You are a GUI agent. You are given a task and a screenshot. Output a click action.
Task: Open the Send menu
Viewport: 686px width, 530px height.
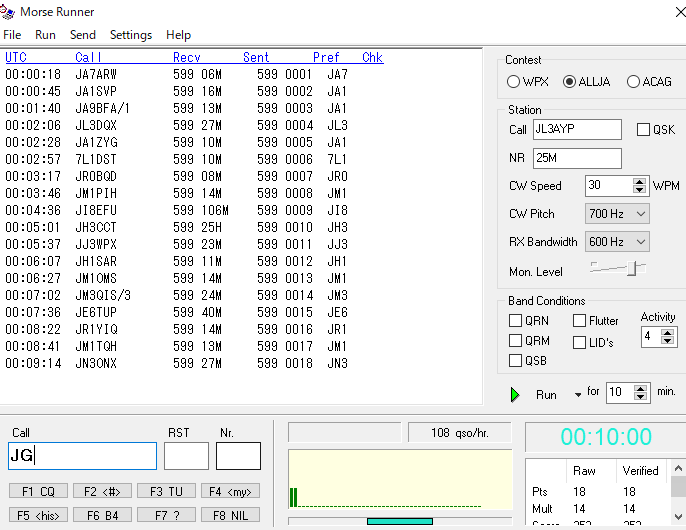pos(83,35)
